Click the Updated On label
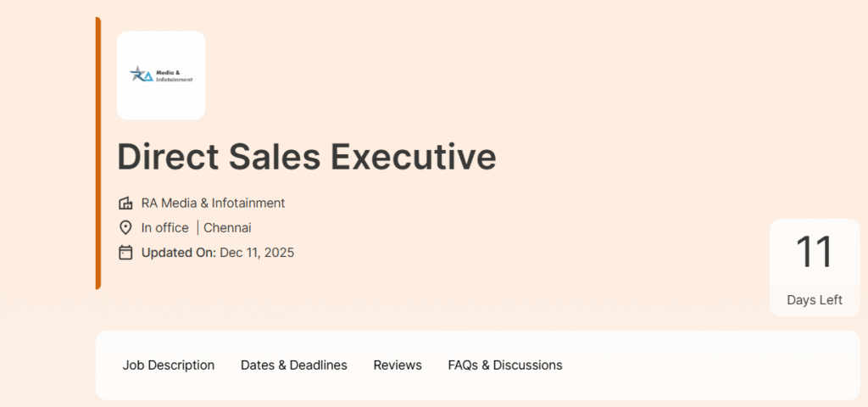 pos(178,253)
